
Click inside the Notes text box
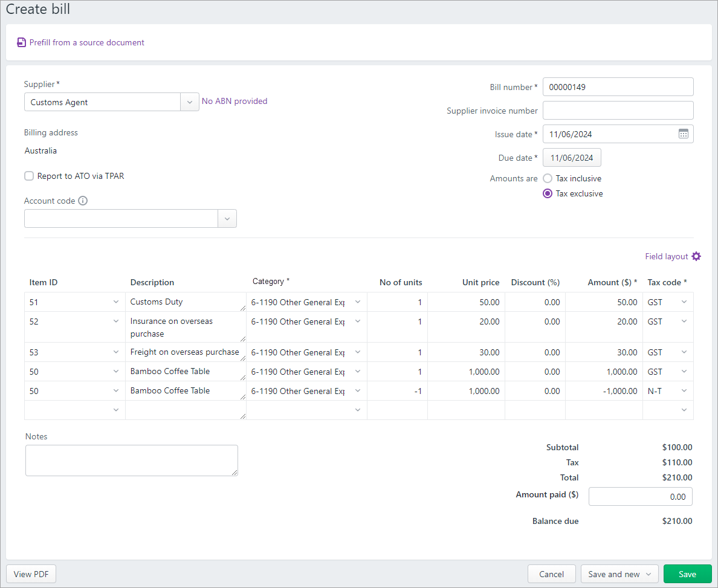(131, 460)
